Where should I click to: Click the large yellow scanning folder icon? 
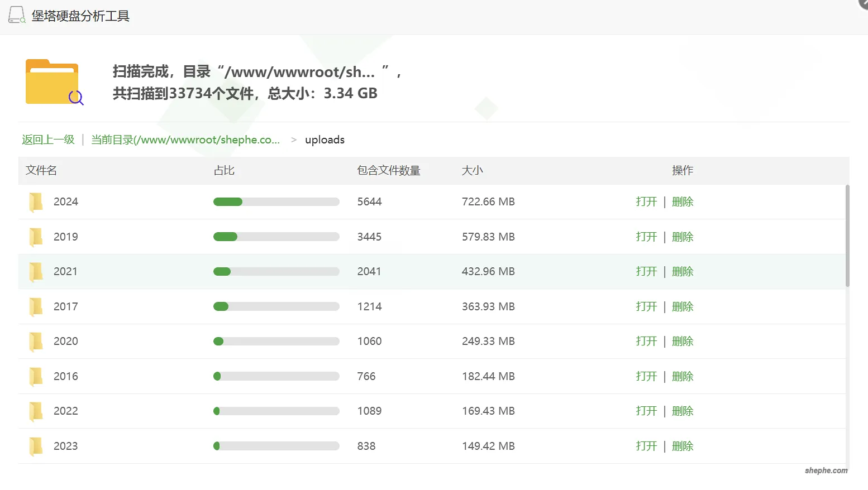click(x=52, y=81)
